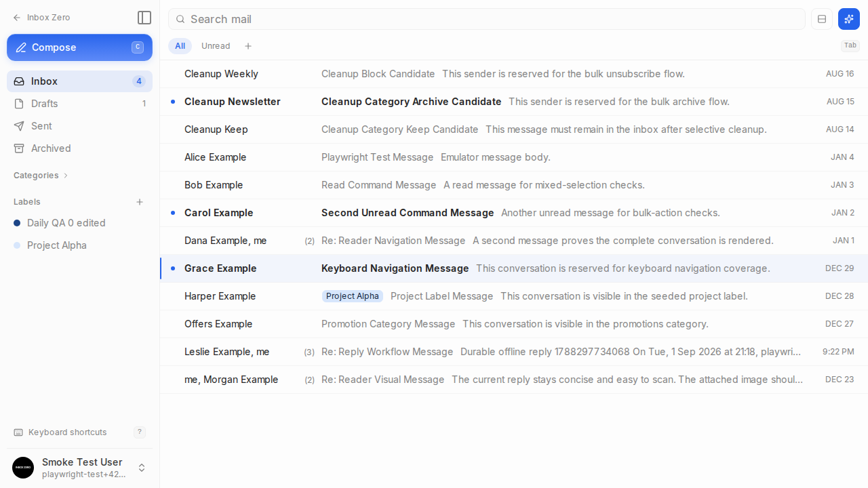
Task: Go back using Inbox Zero arrow
Action: tap(41, 18)
